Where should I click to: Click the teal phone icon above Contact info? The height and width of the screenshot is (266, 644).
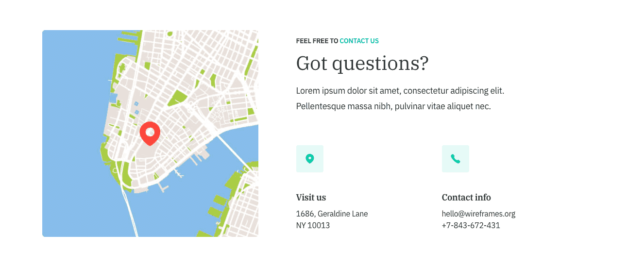tap(456, 159)
